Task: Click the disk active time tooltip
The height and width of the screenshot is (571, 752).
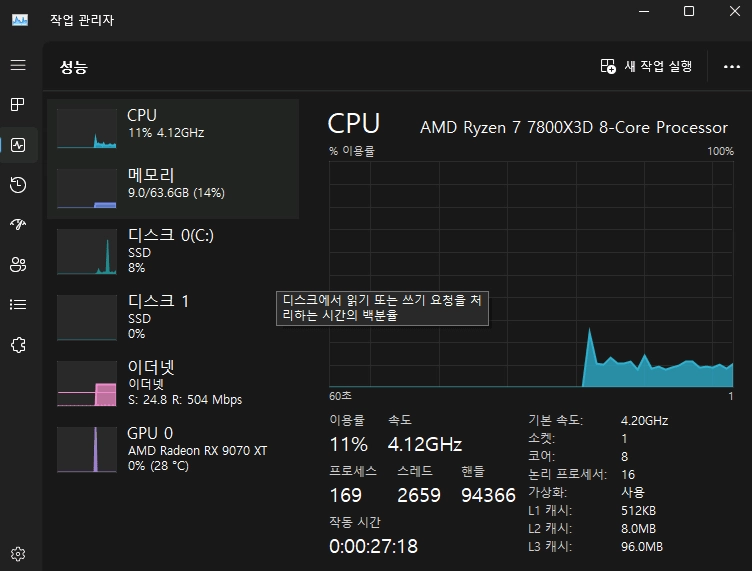Action: (382, 308)
